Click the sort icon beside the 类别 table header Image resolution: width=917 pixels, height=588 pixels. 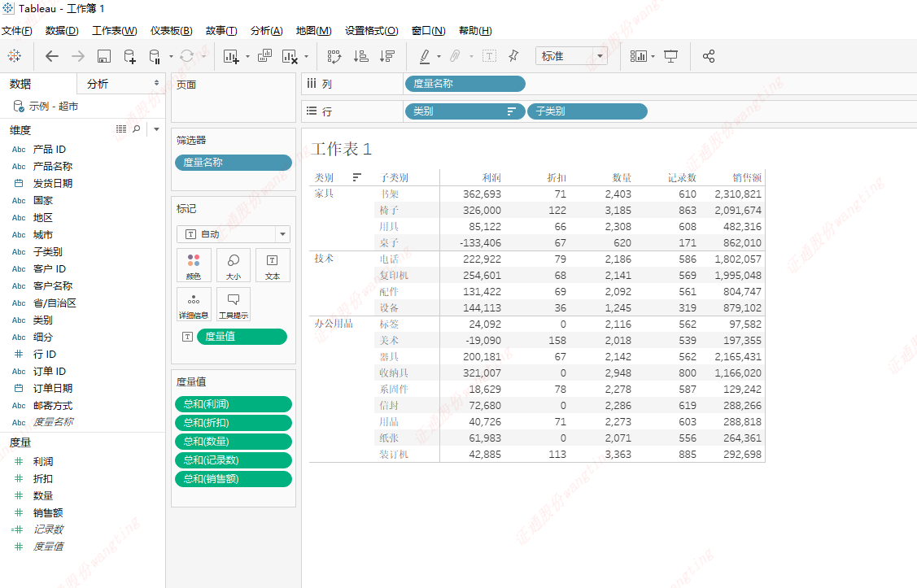point(356,177)
